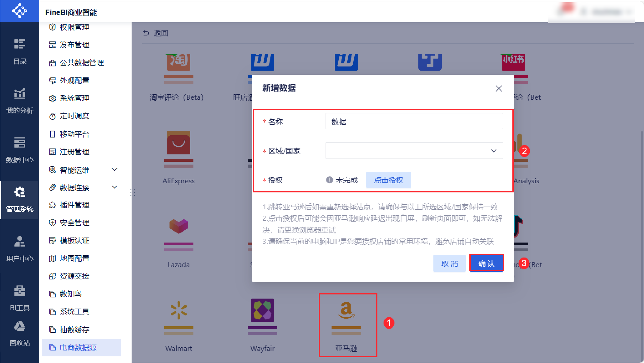This screenshot has width=644, height=363.
Task: Expand the 智能运维 menu chevron
Action: pyautogui.click(x=115, y=170)
